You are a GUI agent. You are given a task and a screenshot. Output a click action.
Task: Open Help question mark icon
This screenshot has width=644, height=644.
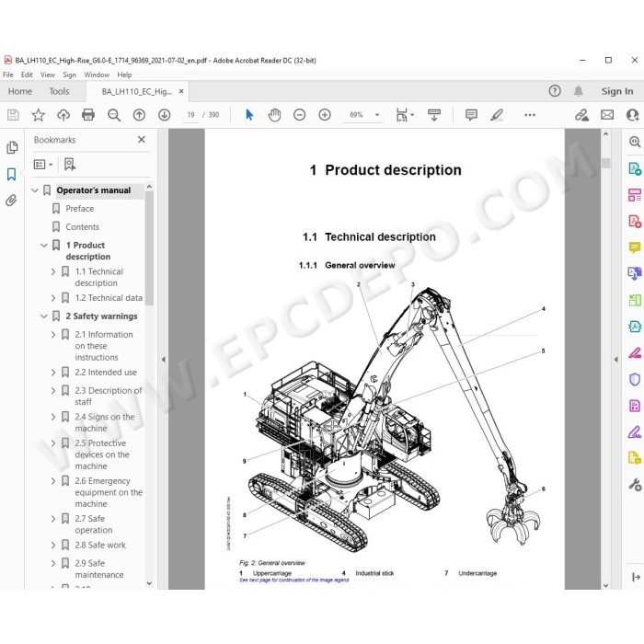point(555,91)
